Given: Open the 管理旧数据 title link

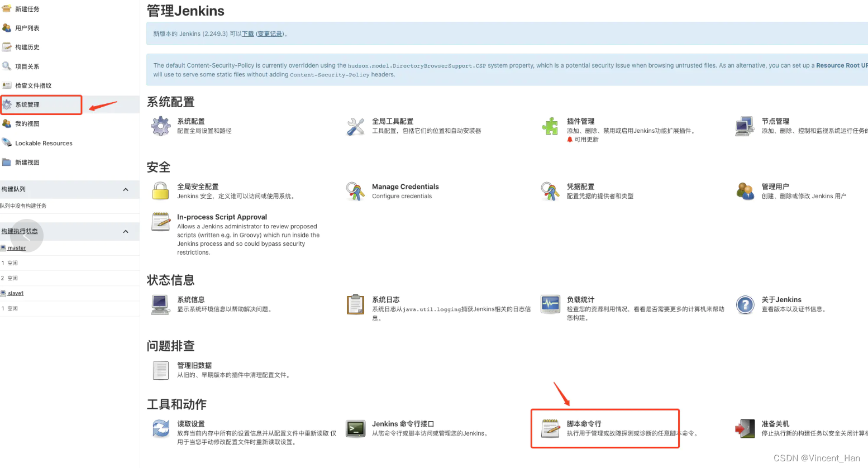Looking at the screenshot, I should (x=194, y=365).
